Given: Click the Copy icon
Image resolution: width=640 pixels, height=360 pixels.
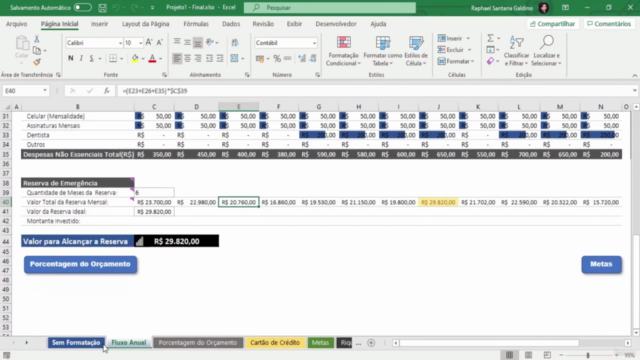Looking at the screenshot, I should click(x=37, y=51).
